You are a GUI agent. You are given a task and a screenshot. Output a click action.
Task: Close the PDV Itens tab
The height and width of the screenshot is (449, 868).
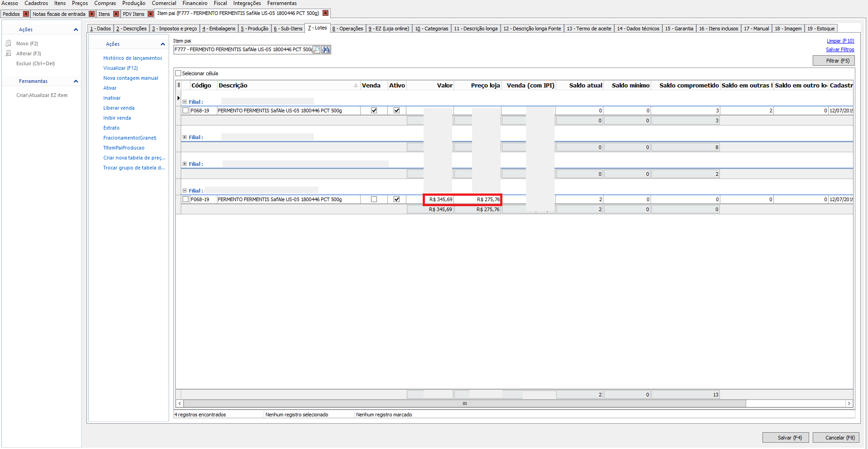[x=150, y=14]
